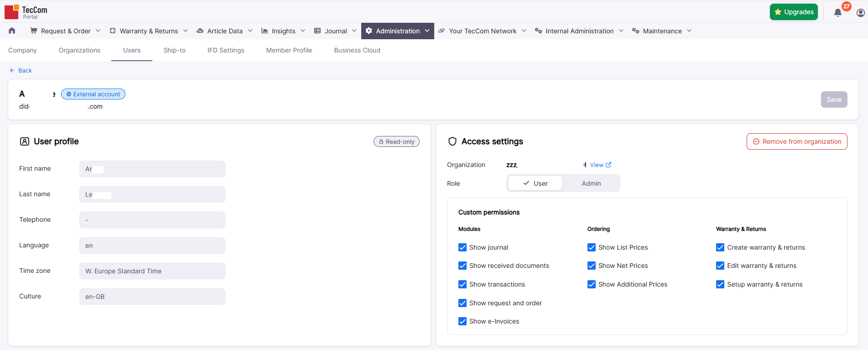Click the back arrow icon
This screenshot has width=868, height=350.
pos(12,70)
